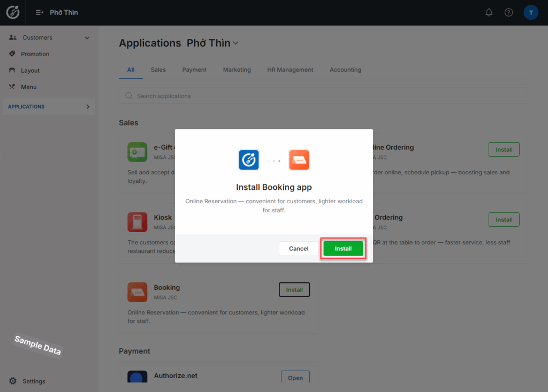Viewport: 548px width, 392px height.
Task: Confirm the green Install button in dialog
Action: click(343, 249)
